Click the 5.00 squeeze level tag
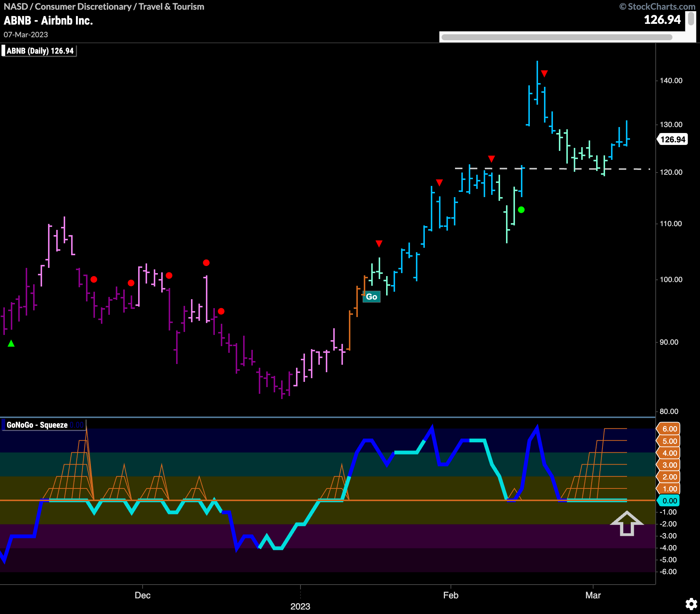 pos(669,441)
